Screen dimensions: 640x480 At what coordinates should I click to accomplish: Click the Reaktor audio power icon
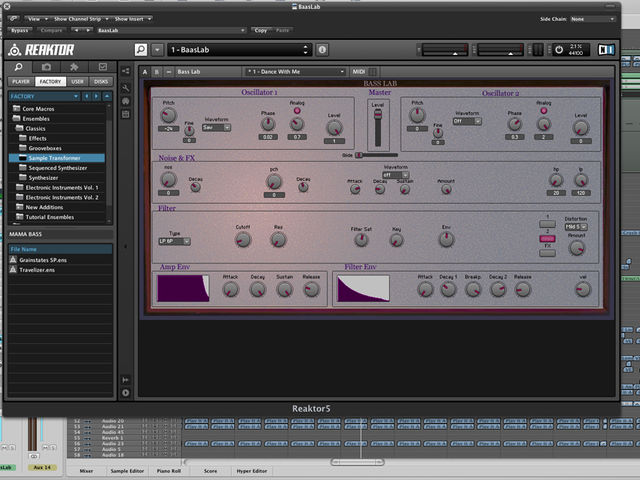point(559,50)
